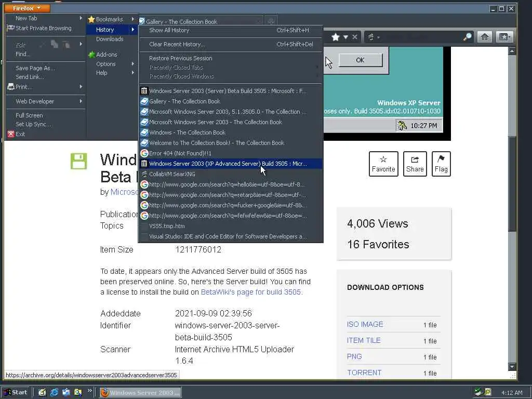Image resolution: width=532 pixels, height=399 pixels.
Task: Open the History submenu
Action: 112,30
